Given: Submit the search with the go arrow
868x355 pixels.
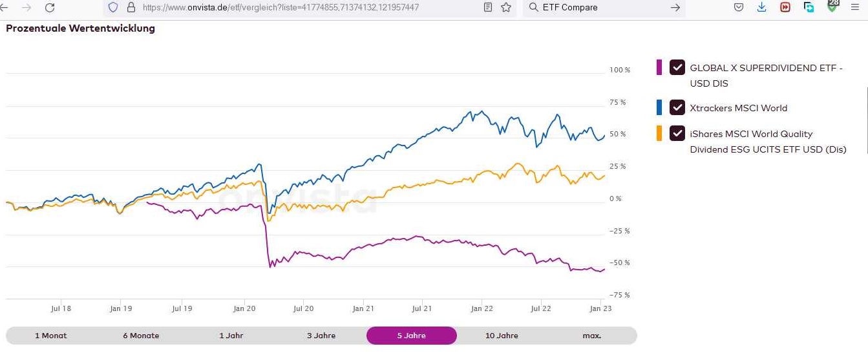Looking at the screenshot, I should pyautogui.click(x=675, y=8).
